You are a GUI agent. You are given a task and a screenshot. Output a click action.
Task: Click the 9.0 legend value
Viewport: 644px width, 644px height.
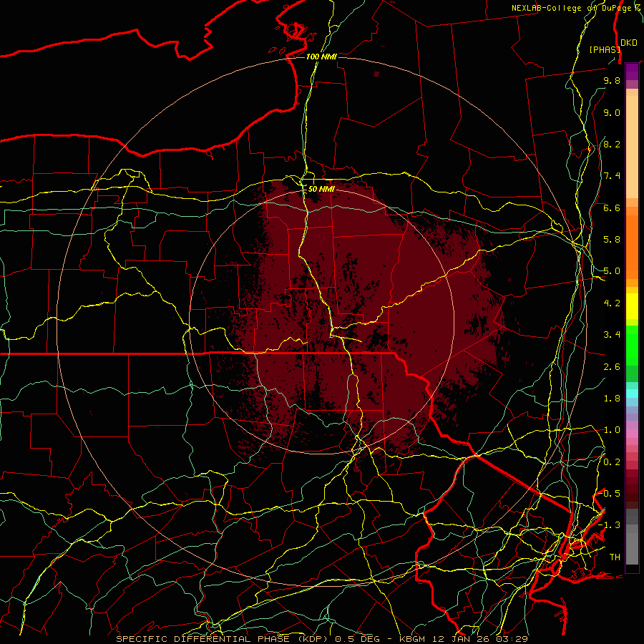point(612,112)
